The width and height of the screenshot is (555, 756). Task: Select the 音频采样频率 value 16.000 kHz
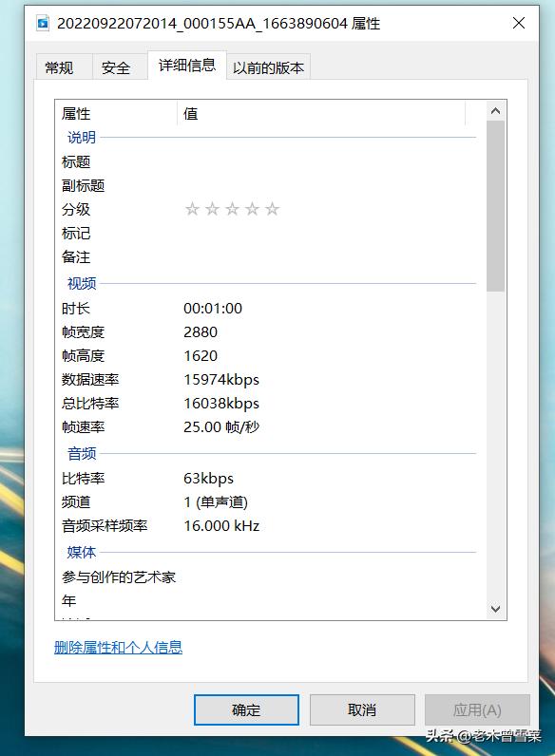(221, 526)
